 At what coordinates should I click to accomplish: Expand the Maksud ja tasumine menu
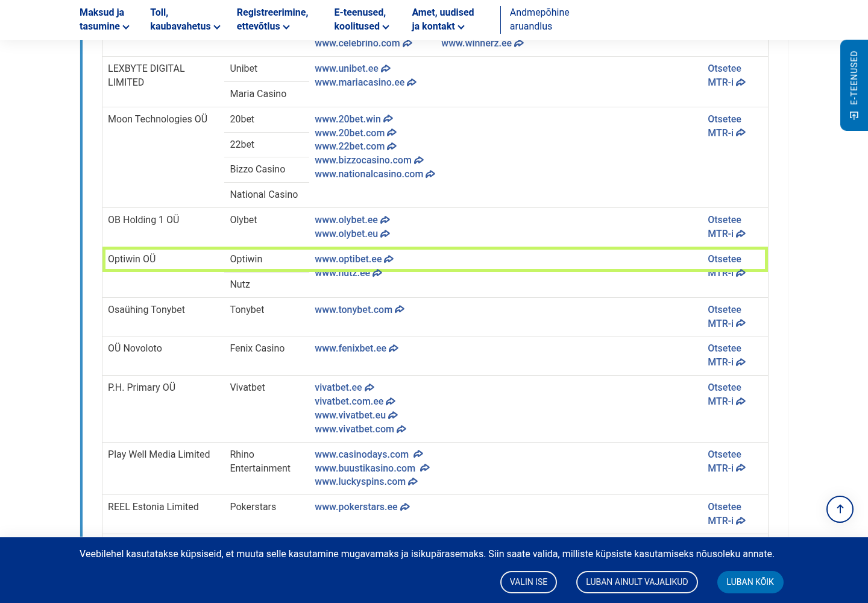tap(104, 19)
